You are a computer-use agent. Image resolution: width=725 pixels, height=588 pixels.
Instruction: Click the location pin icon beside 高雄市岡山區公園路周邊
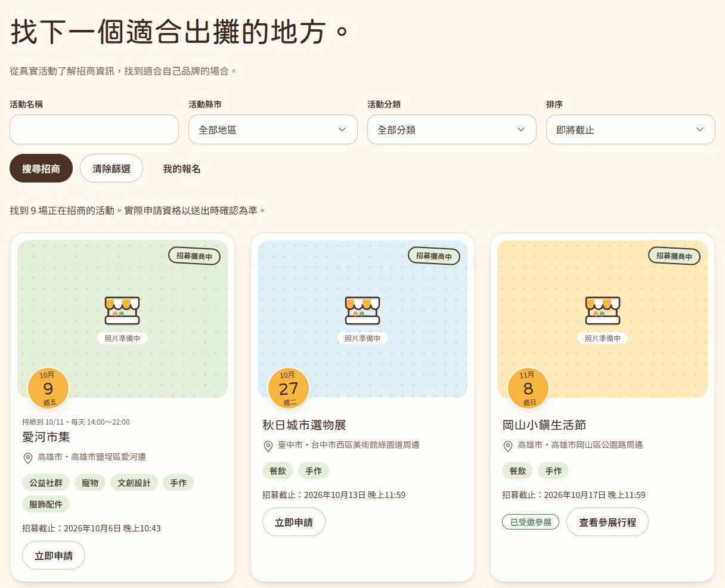pos(508,446)
